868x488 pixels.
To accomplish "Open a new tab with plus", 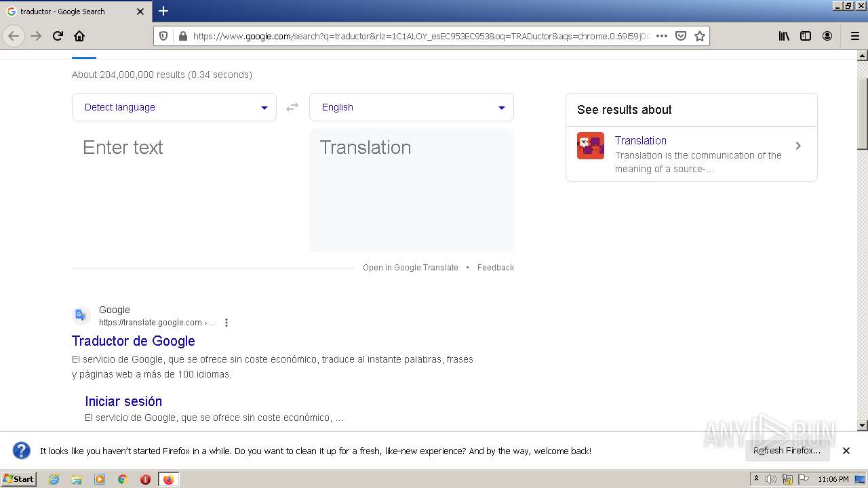I will point(163,11).
